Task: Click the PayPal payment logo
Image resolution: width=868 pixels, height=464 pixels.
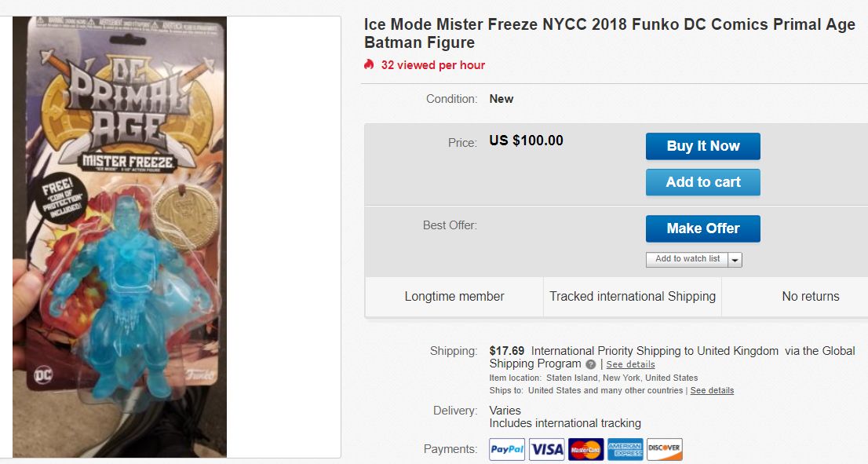Action: [x=507, y=449]
